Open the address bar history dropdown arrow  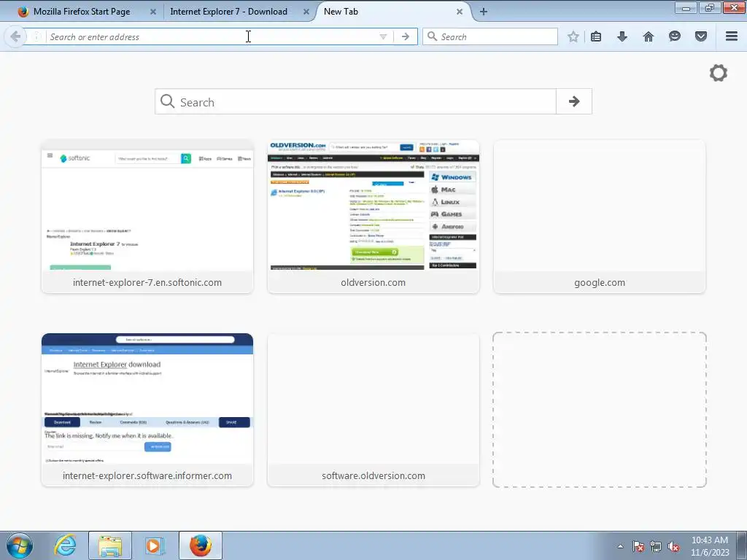point(383,36)
